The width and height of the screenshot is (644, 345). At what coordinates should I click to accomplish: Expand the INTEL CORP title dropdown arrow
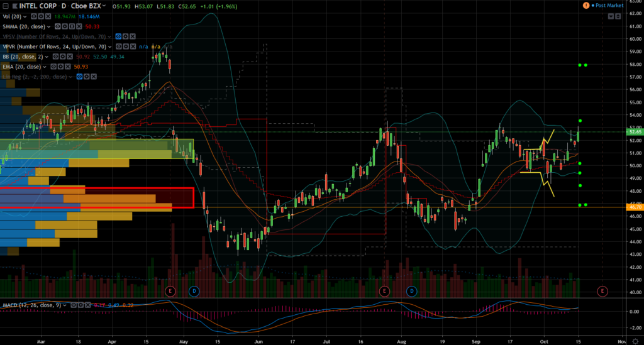click(x=104, y=6)
